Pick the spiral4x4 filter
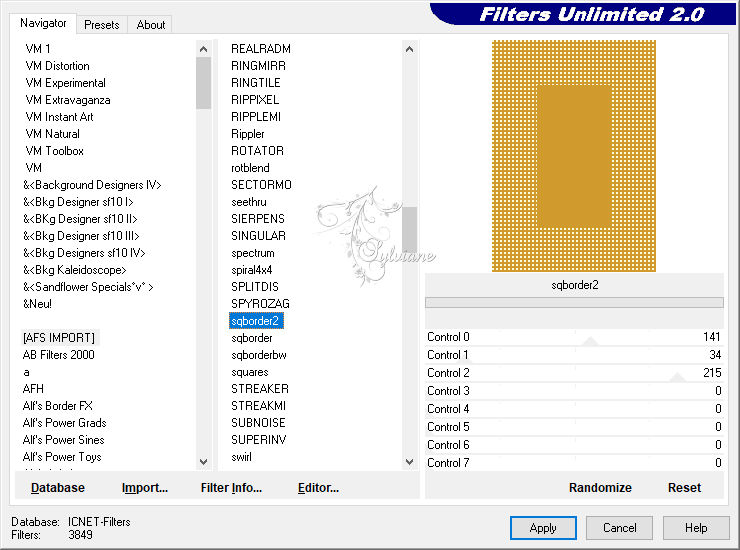This screenshot has height=550, width=740. [x=252, y=270]
